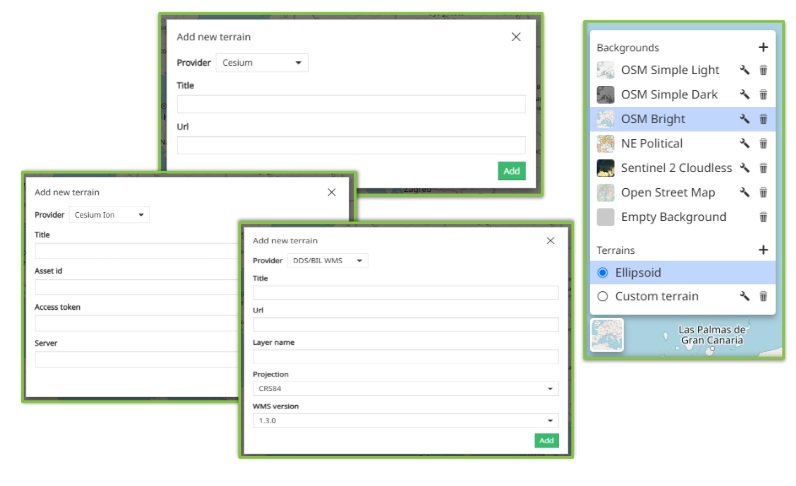This screenshot has width=796, height=486.
Task: Choose 'OSM Simple Light' label
Action: pos(670,70)
